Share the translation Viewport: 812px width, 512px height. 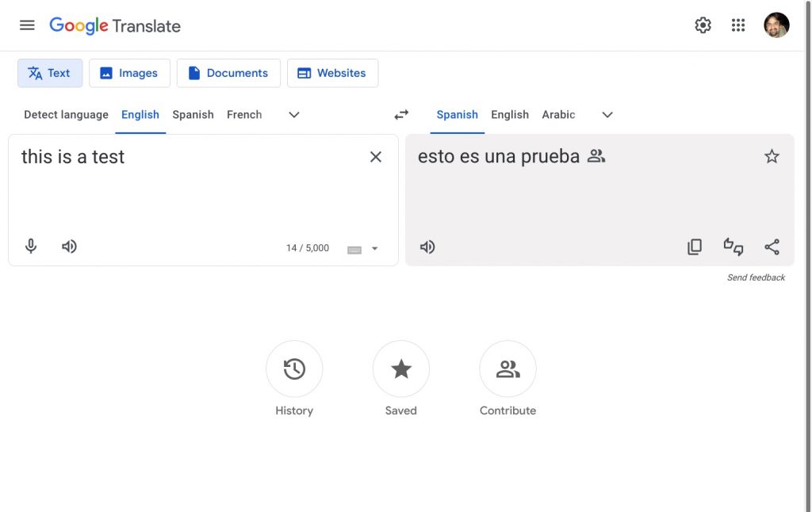tap(772, 246)
